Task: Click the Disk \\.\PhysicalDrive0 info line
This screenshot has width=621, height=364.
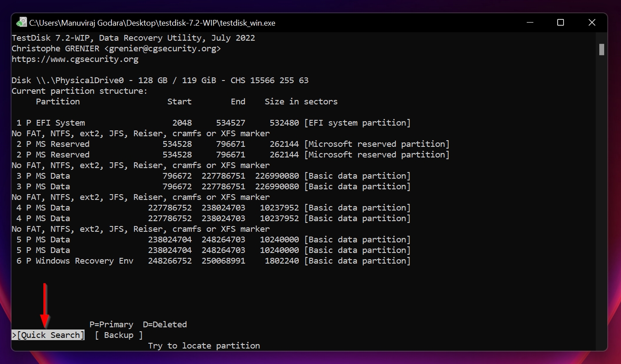Action: pos(160,80)
